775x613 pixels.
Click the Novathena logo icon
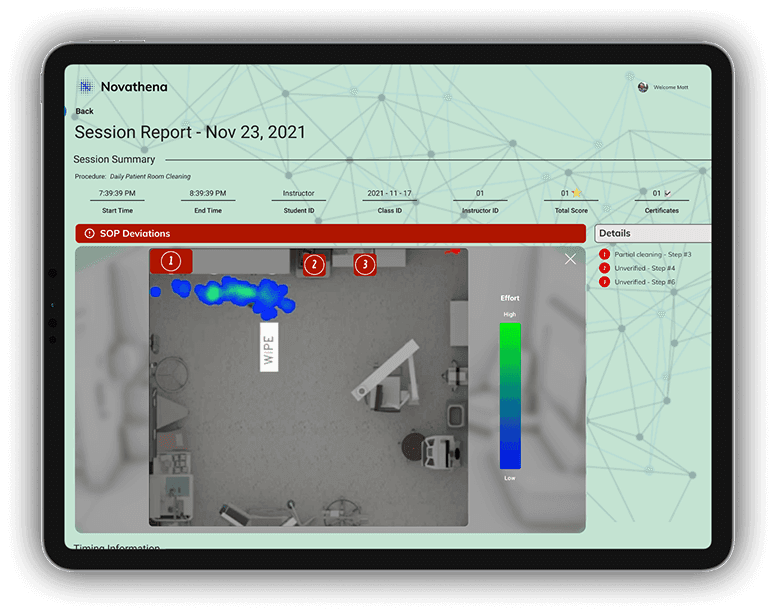[86, 87]
